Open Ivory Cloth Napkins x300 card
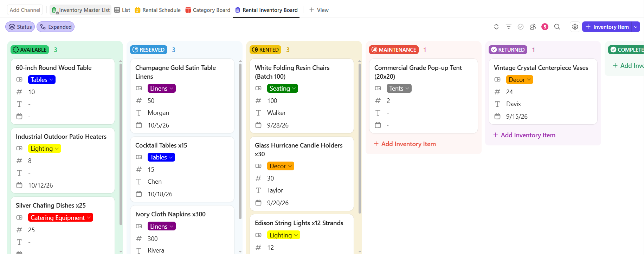The width and height of the screenshot is (644, 255). (x=170, y=214)
